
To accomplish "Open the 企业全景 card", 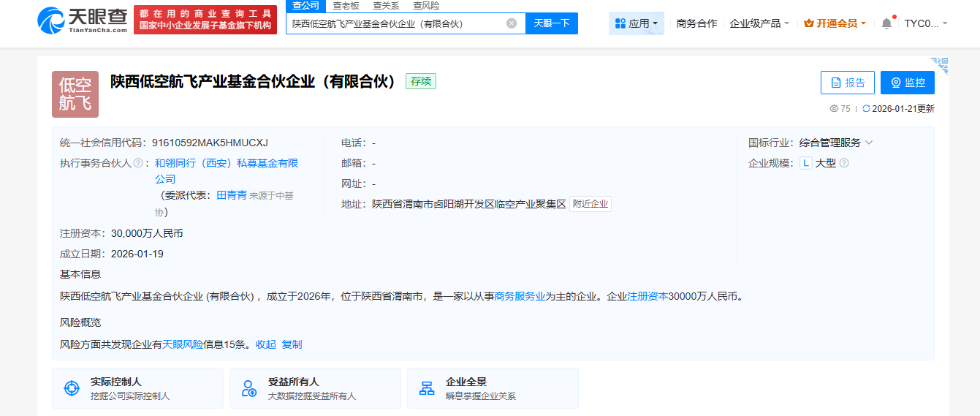I will (493, 388).
